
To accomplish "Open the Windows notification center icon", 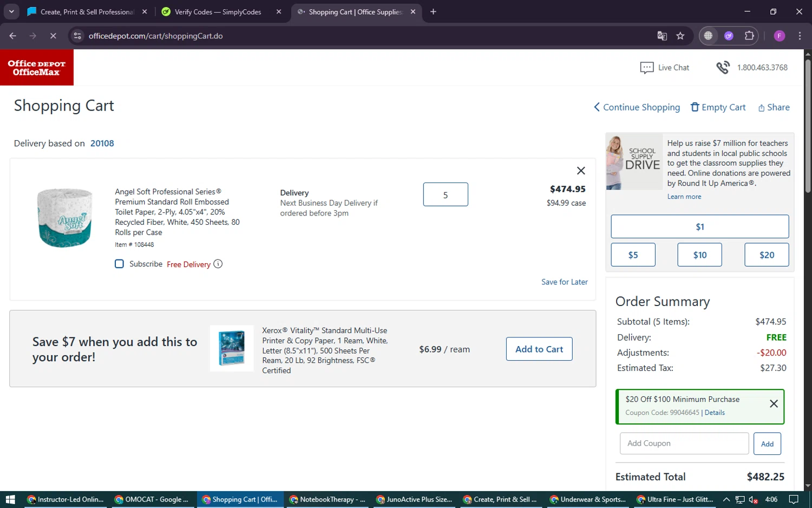I will point(794,499).
